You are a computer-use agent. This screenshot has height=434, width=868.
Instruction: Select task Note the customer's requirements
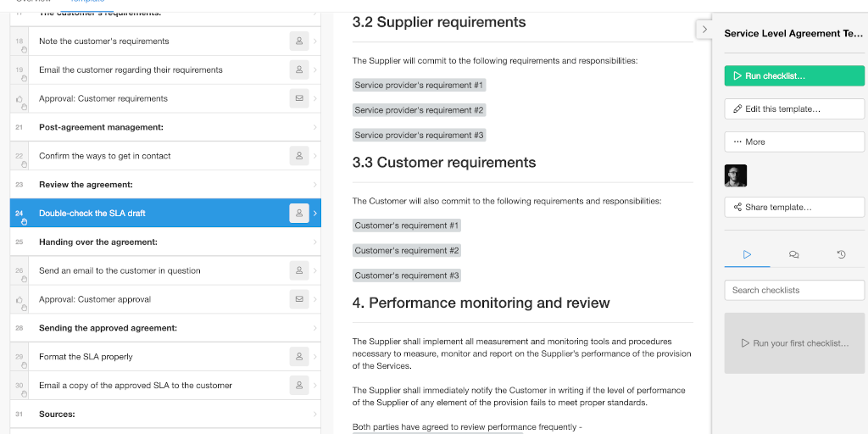[165, 41]
